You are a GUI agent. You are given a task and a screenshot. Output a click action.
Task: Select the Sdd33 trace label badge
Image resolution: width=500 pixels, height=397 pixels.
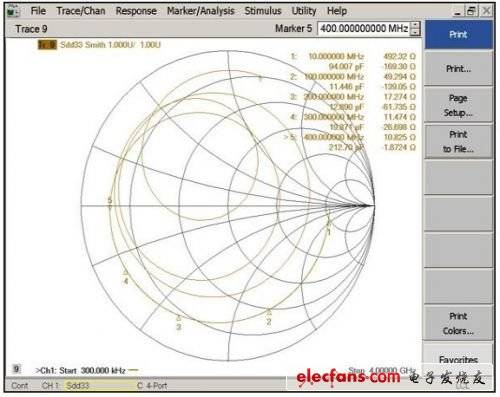(x=47, y=45)
